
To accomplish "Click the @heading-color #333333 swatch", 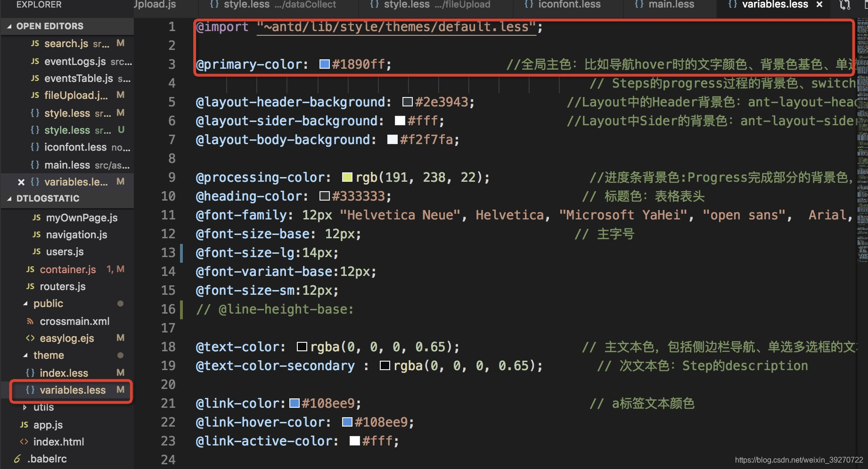I will tap(325, 196).
